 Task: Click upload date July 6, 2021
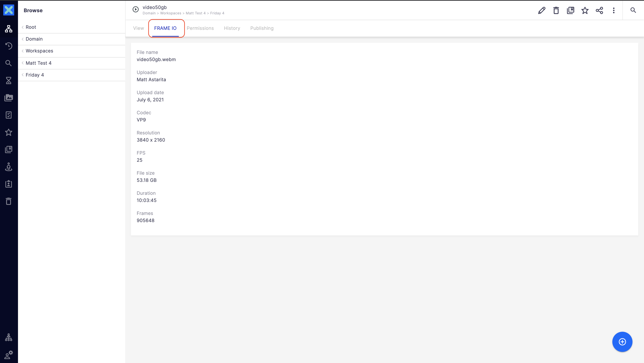coord(150,100)
